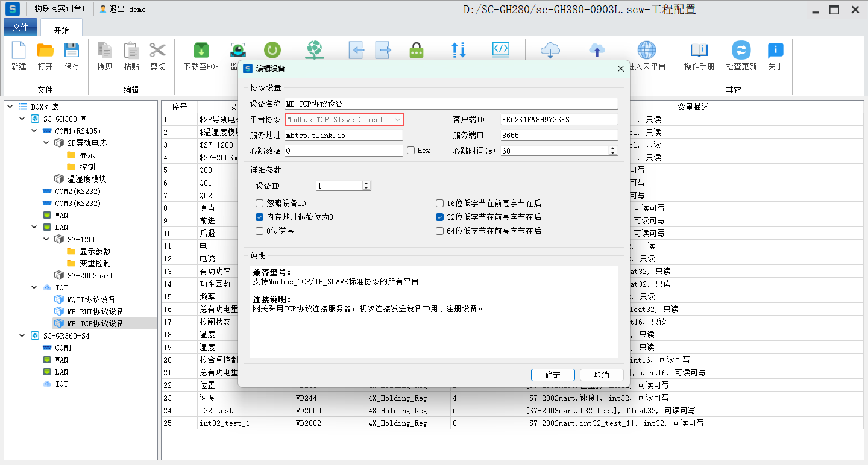Click the 关于 (About) info icon
This screenshot has width=868, height=465.
(x=775, y=51)
